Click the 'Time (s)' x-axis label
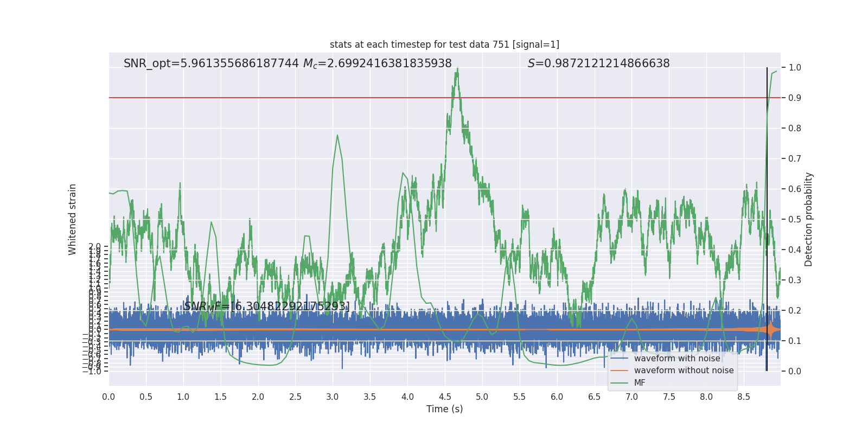The width and height of the screenshot is (868, 434). tap(444, 409)
